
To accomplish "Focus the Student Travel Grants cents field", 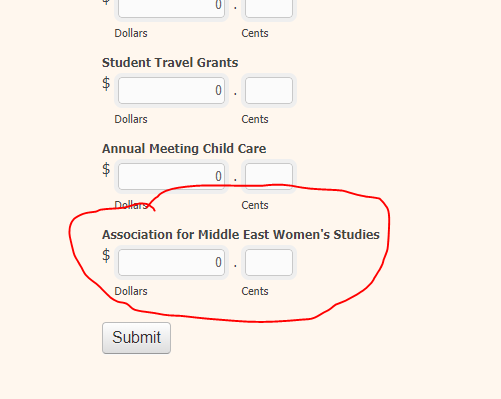I will (269, 90).
